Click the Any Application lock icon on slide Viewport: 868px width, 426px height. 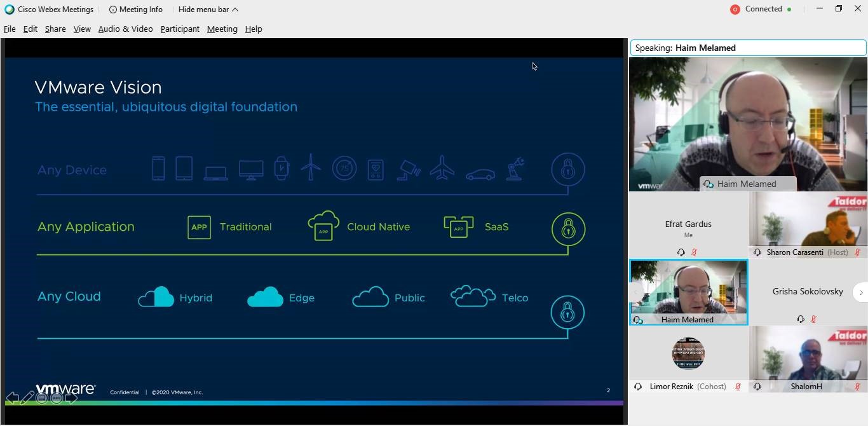[568, 229]
